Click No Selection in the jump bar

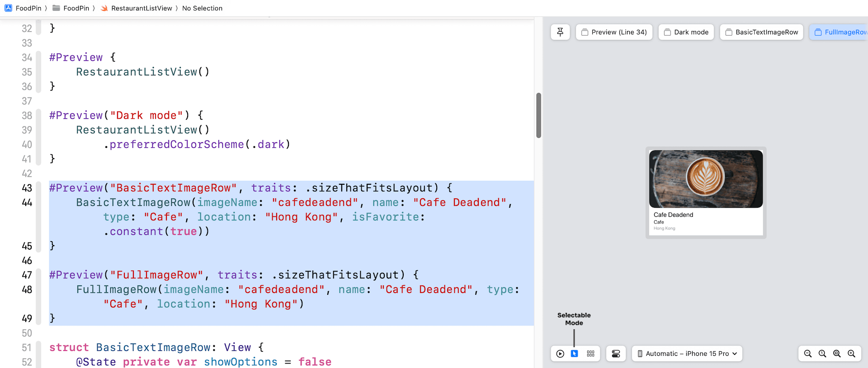(x=202, y=8)
